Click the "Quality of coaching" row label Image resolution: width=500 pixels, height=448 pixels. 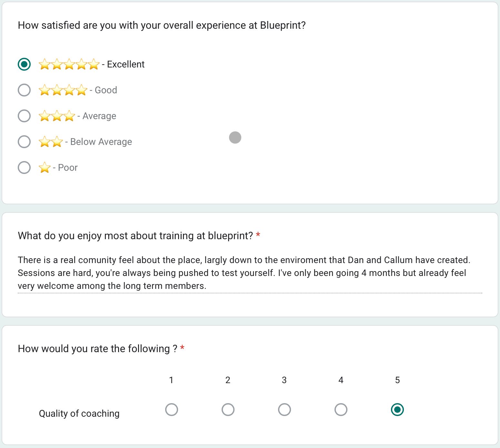click(79, 413)
